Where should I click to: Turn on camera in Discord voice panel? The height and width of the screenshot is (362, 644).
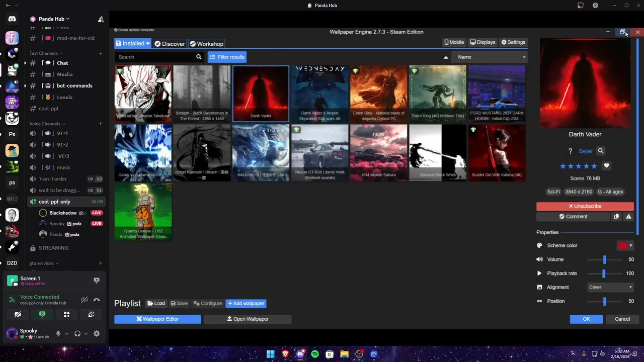tap(18, 314)
